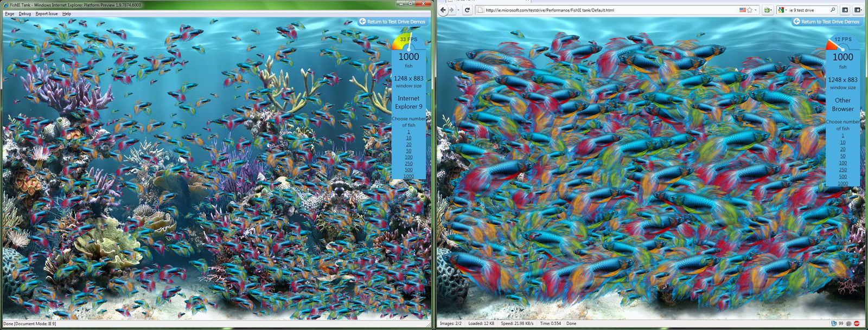Click the Back arrow in the right browser
The image size is (868, 330).
point(443,10)
